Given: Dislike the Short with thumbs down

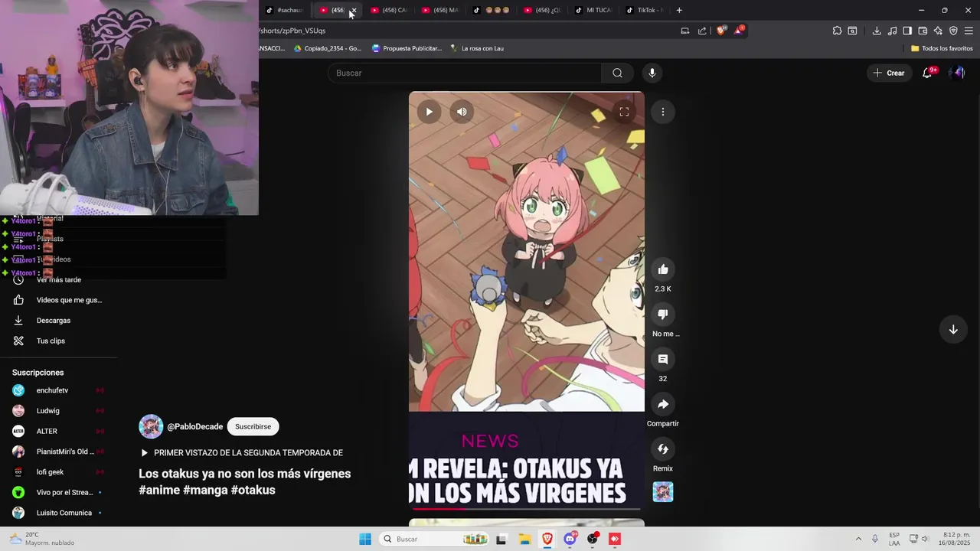Looking at the screenshot, I should [663, 315].
